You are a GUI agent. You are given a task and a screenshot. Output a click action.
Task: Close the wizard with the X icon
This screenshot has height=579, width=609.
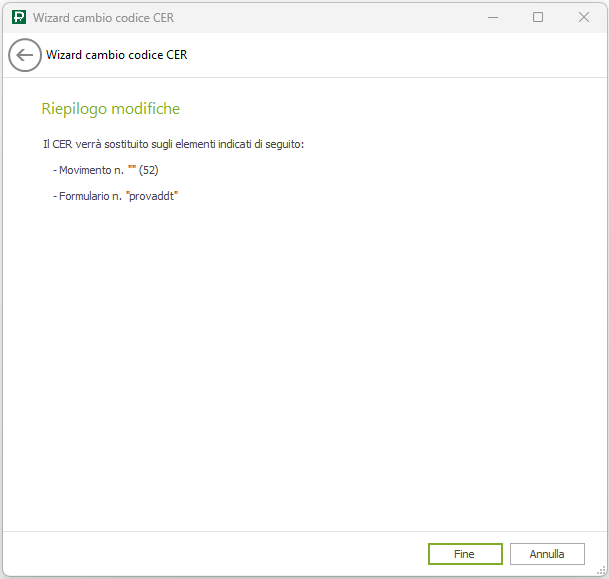pos(584,17)
